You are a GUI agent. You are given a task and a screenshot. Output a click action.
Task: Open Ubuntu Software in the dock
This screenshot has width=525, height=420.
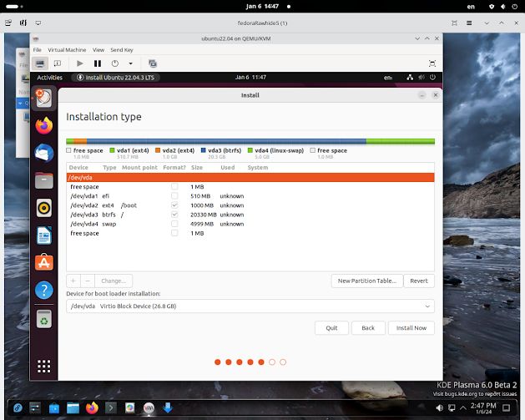coord(44,262)
